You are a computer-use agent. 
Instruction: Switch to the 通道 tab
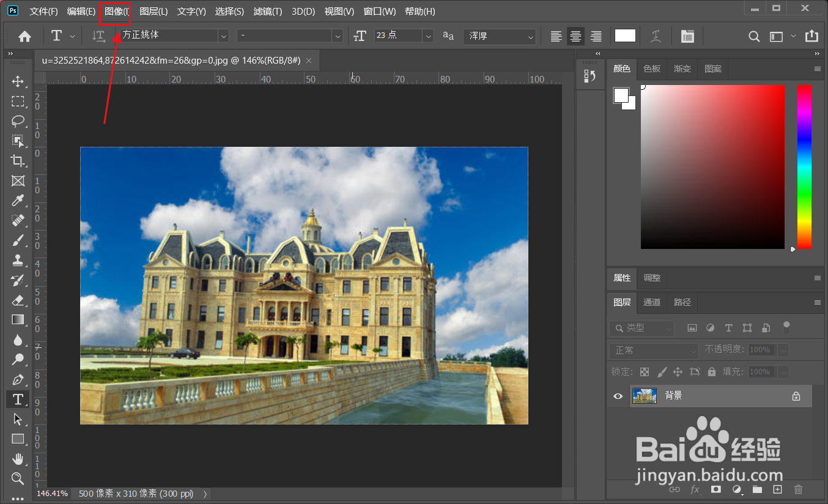(x=652, y=302)
